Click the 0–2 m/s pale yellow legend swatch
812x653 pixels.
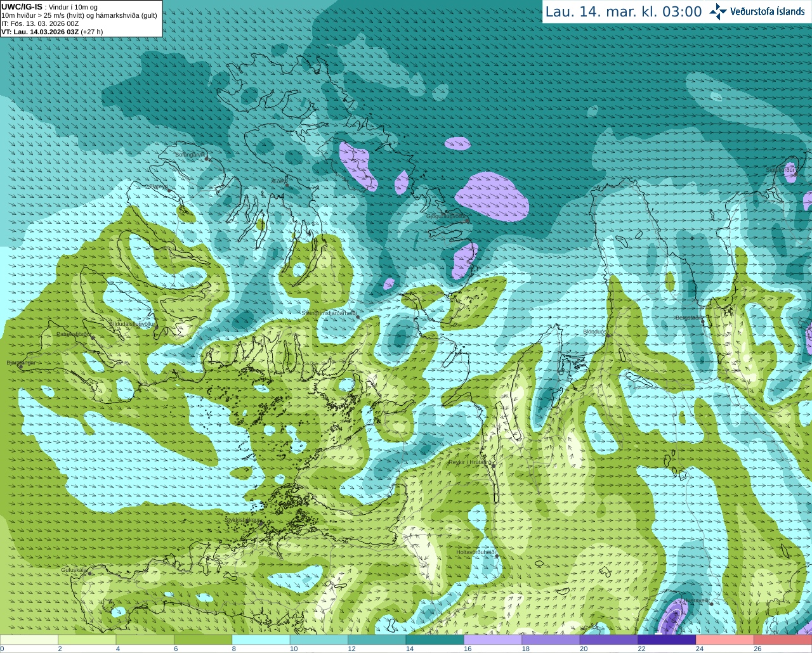click(29, 640)
